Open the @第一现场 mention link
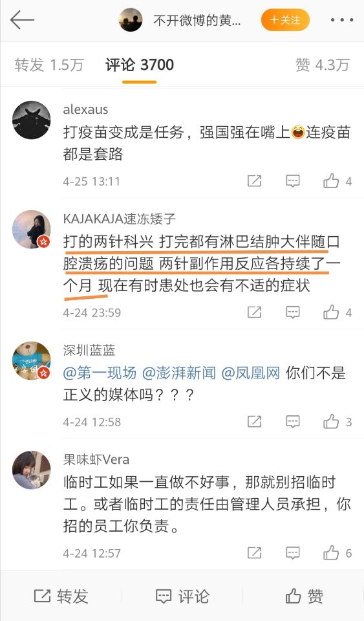Screen dimensions: 364x621 coord(100,373)
